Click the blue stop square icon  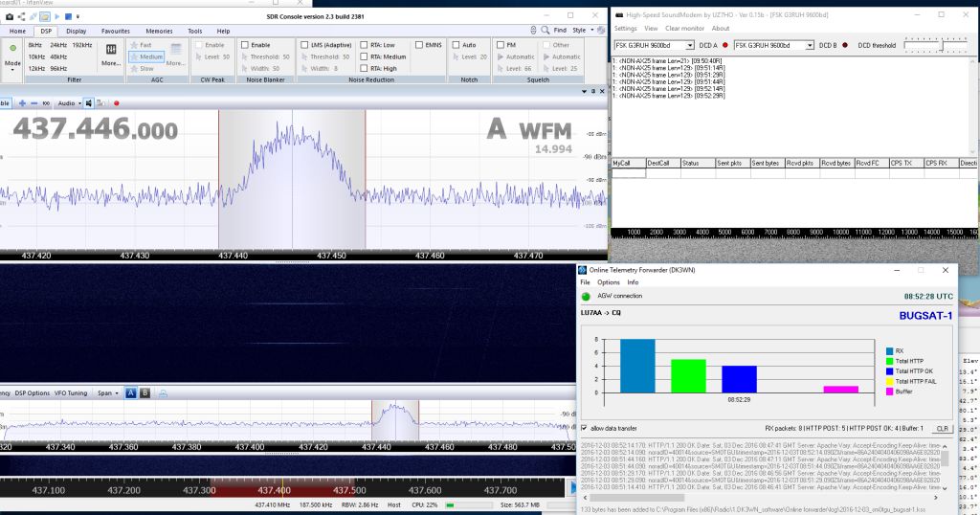tap(68, 16)
